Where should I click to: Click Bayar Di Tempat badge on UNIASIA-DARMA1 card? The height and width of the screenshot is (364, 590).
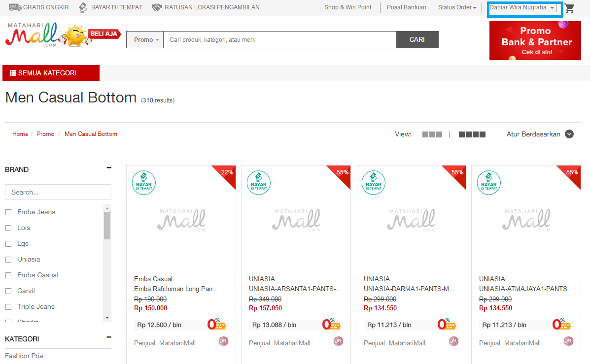(x=373, y=183)
